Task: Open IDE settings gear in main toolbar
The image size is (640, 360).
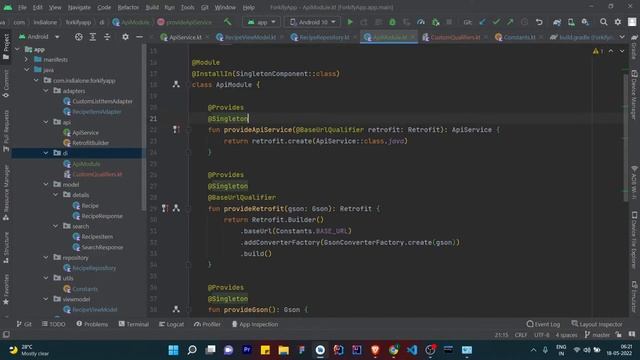Action: tap(618, 22)
